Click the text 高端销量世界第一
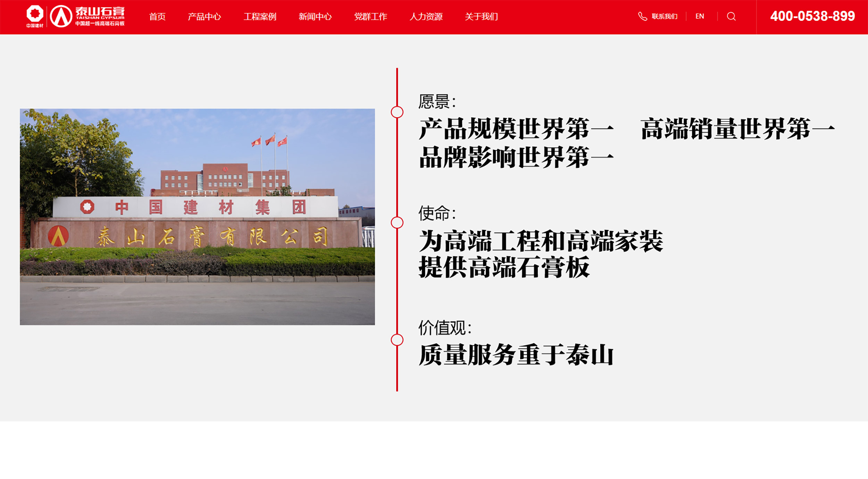Viewport: 868px width, 479px height. tap(738, 129)
